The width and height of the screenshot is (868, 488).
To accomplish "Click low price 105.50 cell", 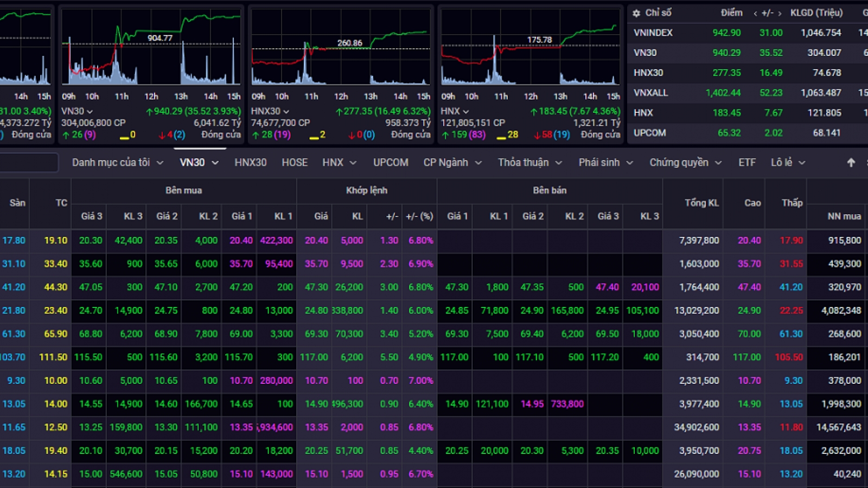I will 789,357.
